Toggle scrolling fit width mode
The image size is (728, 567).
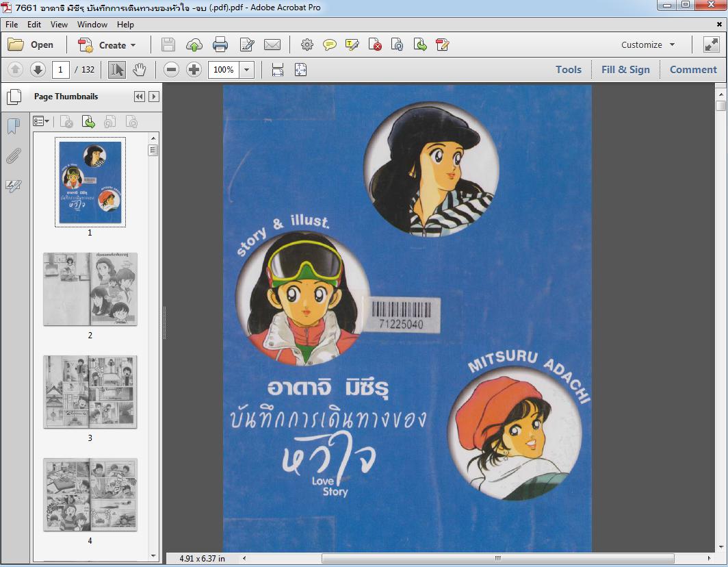tap(278, 70)
